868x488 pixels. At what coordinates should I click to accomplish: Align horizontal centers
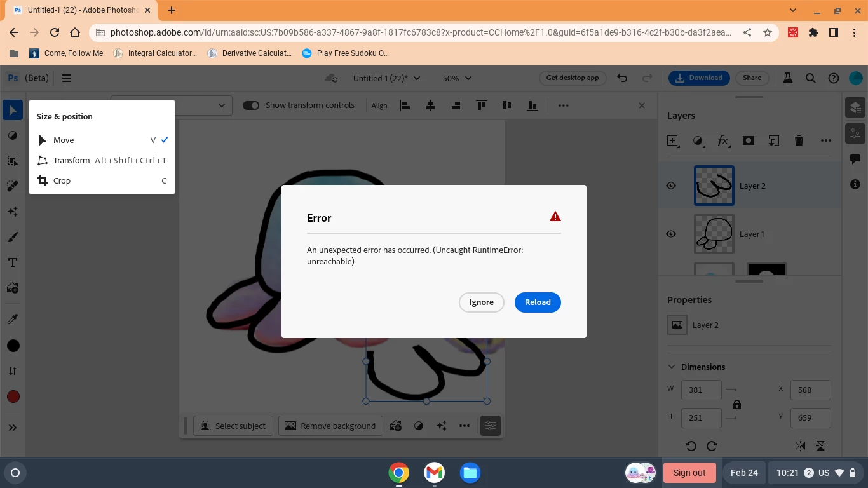(430, 105)
